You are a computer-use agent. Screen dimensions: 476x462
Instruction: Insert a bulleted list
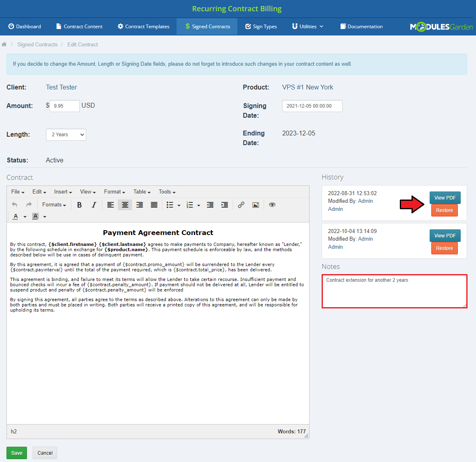170,205
